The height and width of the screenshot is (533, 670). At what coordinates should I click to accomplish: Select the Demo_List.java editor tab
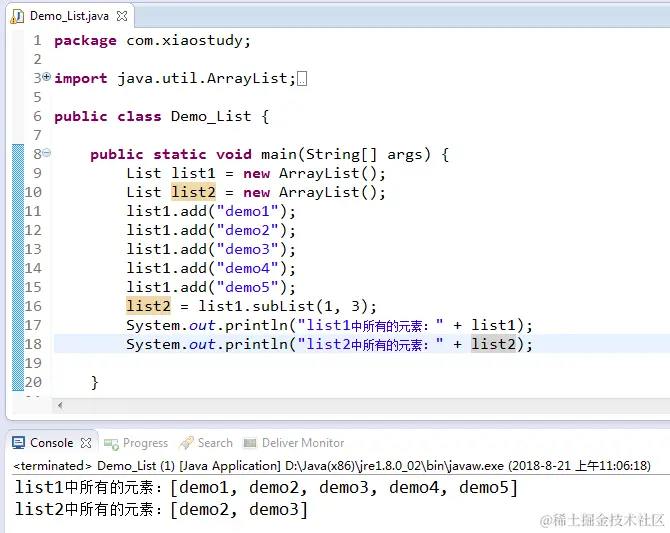tap(69, 16)
